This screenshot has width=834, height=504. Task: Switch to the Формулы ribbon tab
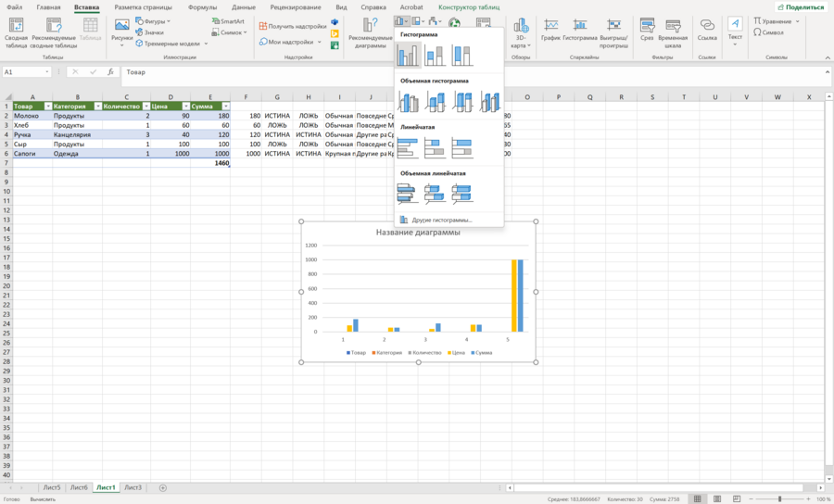(x=202, y=7)
